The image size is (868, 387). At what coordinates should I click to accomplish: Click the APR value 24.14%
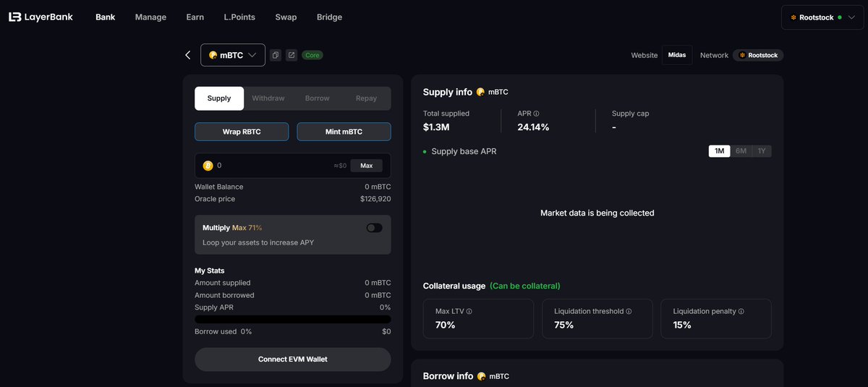[x=533, y=127]
